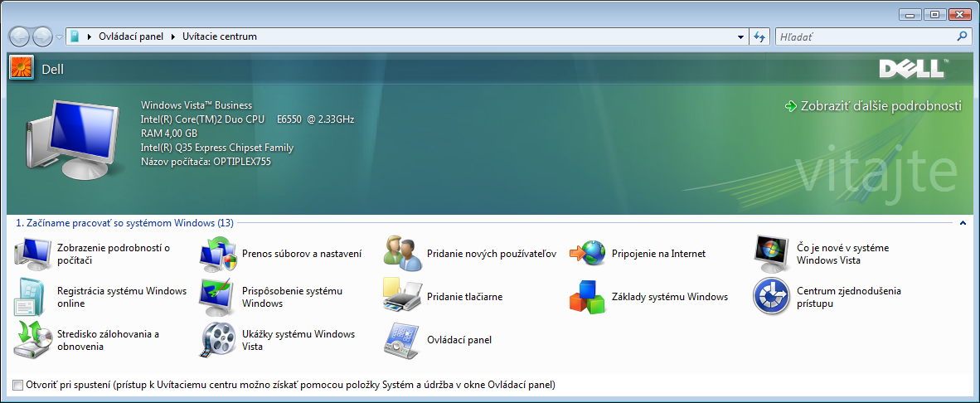
Task: Open the Windows online registration icon
Action: [x=29, y=297]
